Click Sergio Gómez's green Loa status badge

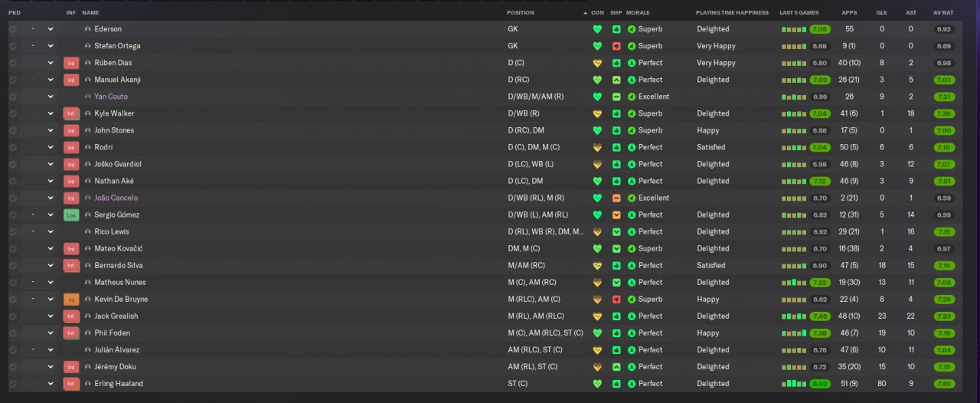point(71,215)
